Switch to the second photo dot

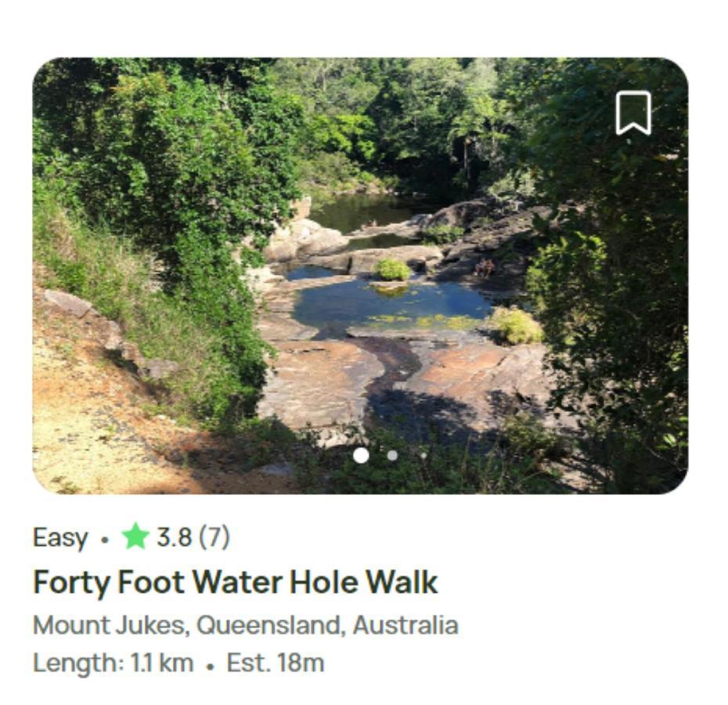click(392, 455)
